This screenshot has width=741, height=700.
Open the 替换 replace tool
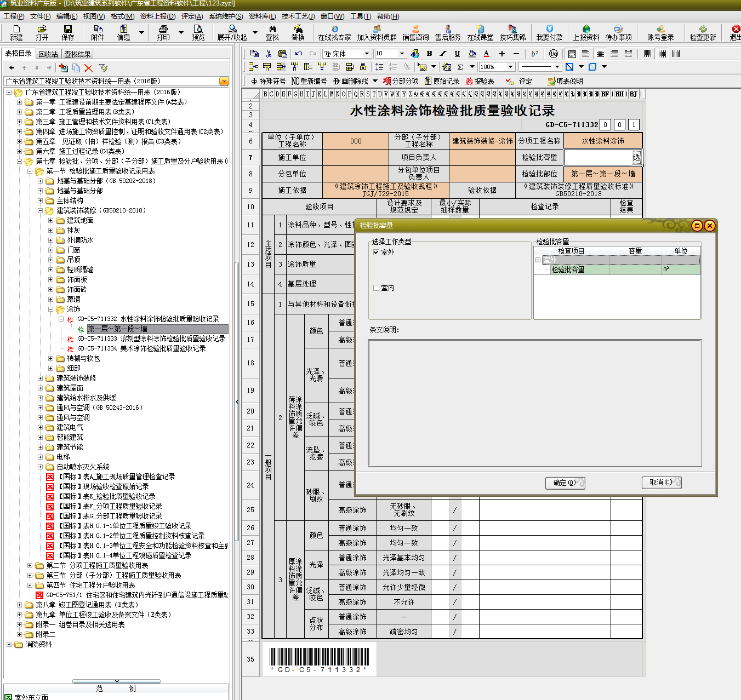(298, 32)
